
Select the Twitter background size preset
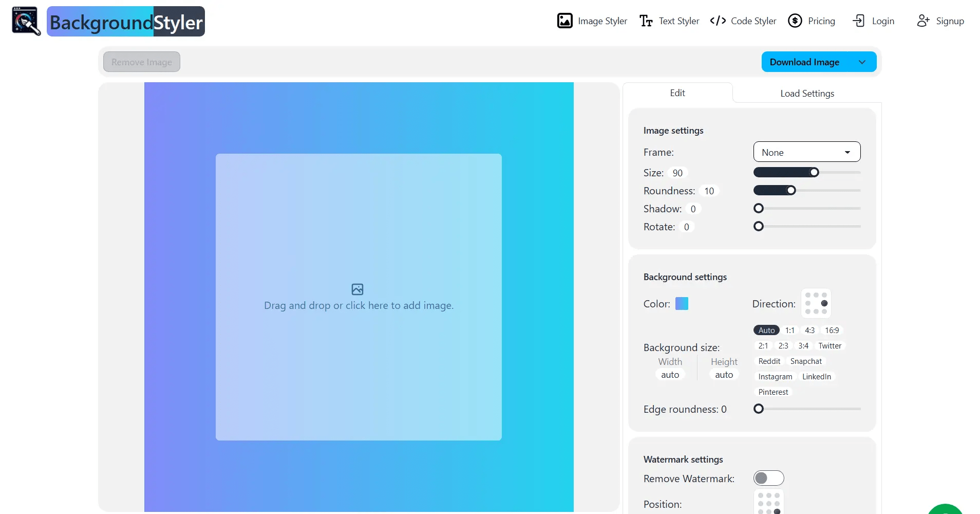coord(830,346)
